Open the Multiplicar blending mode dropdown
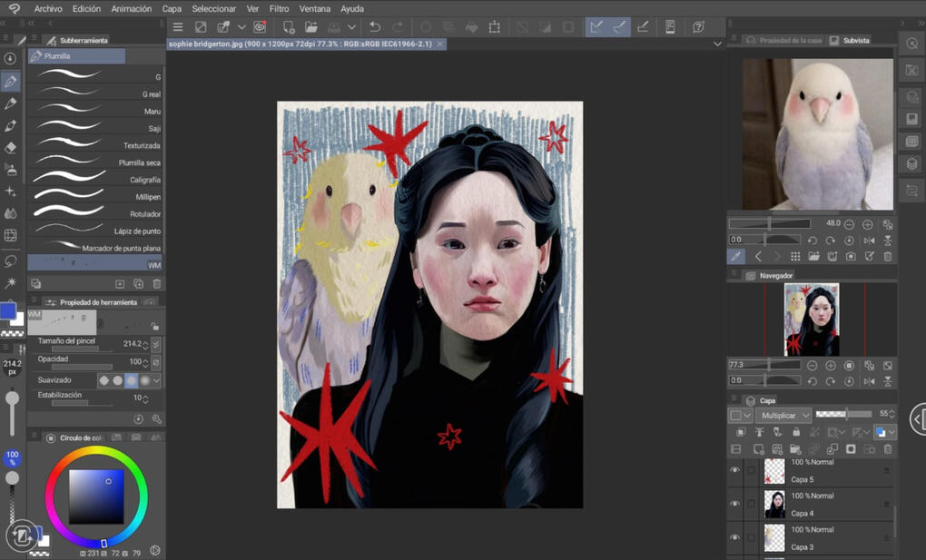This screenshot has height=560, width=926. coord(784,415)
